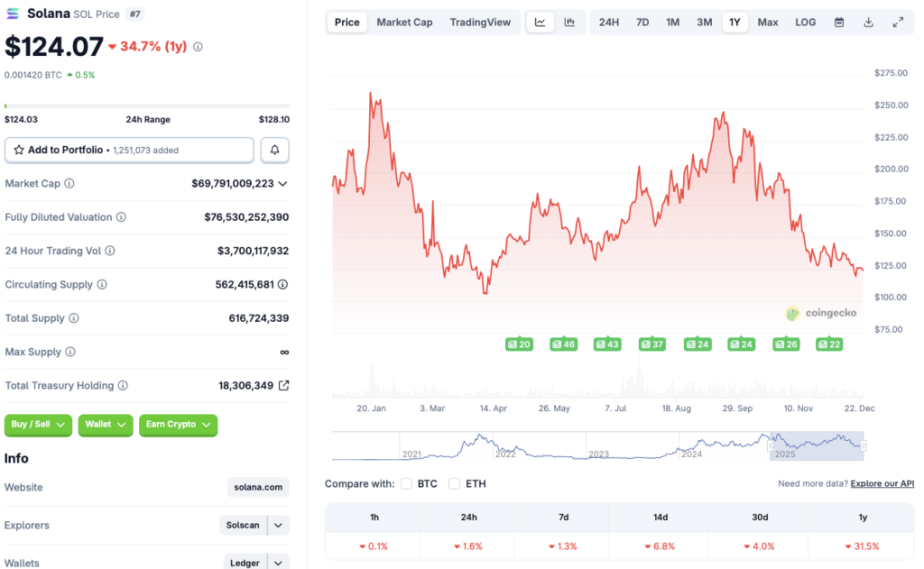Screen dimensions: 924x569
Task: Expand chart to fullscreen with arrows icon
Action: (896, 22)
